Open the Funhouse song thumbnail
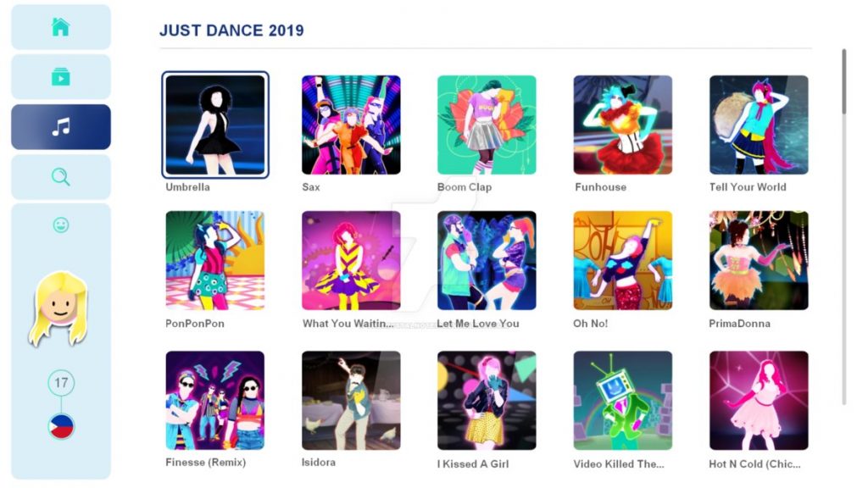The height and width of the screenshot is (488, 868). click(623, 125)
